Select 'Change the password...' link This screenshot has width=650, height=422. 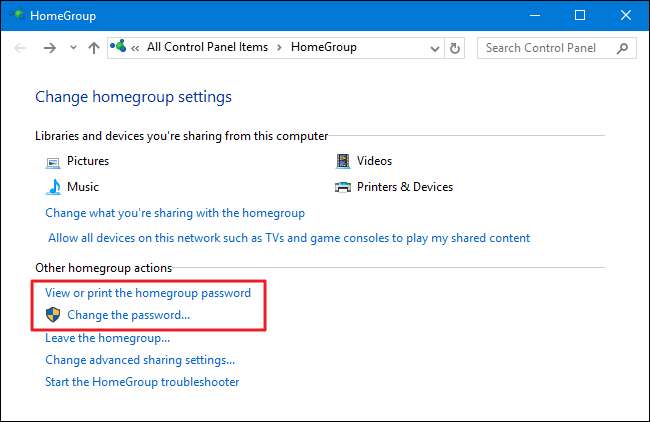(x=128, y=315)
